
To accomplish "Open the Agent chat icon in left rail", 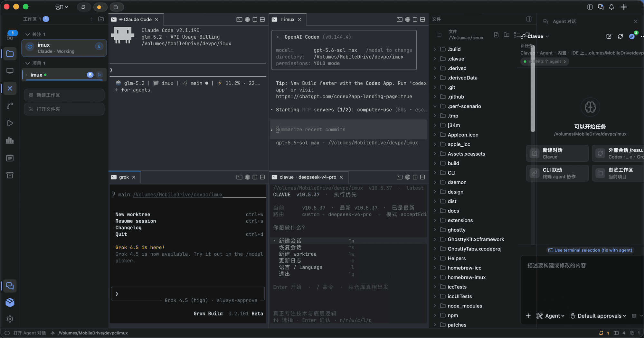I will (10, 286).
